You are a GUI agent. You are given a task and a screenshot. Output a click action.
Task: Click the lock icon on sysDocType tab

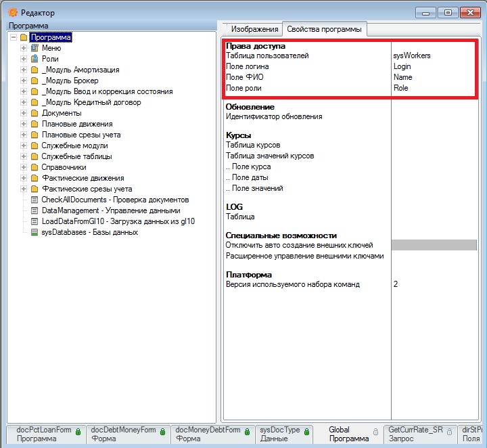click(306, 431)
